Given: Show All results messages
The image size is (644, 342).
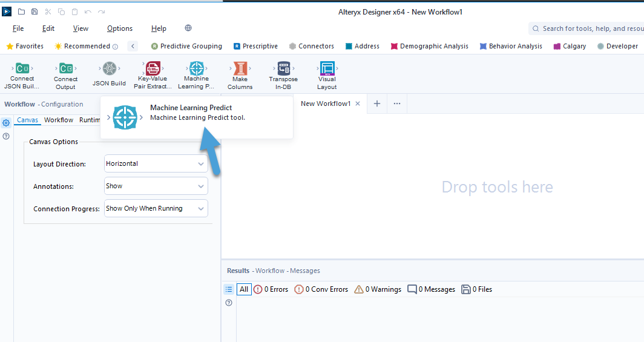Looking at the screenshot, I should pos(244,289).
